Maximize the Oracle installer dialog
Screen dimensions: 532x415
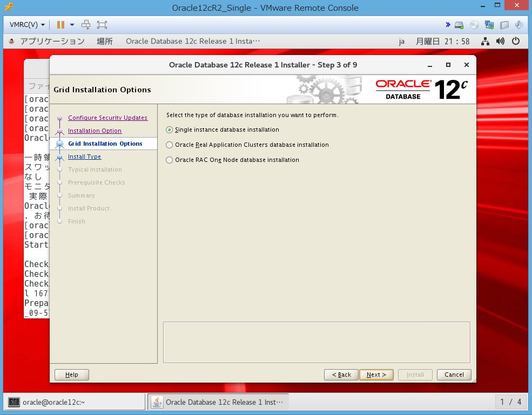click(448, 65)
